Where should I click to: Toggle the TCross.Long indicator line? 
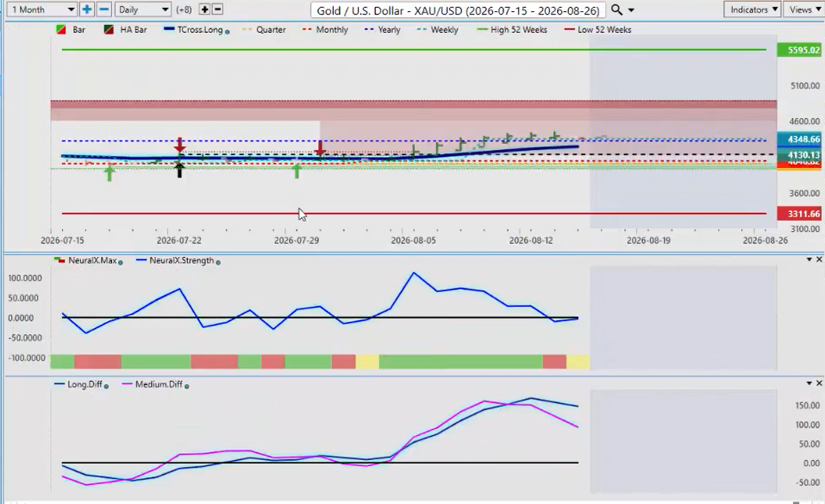coord(197,29)
